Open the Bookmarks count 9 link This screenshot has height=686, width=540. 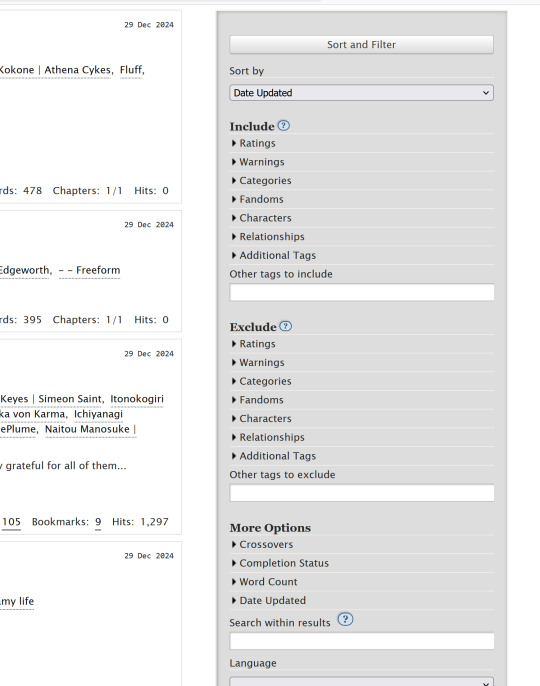pos(98,522)
